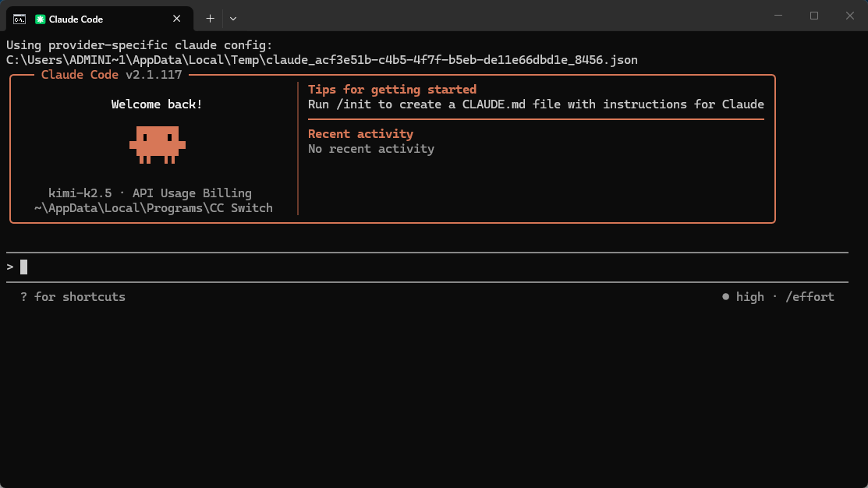
Task: Minimize the terminal window
Action: (x=778, y=16)
